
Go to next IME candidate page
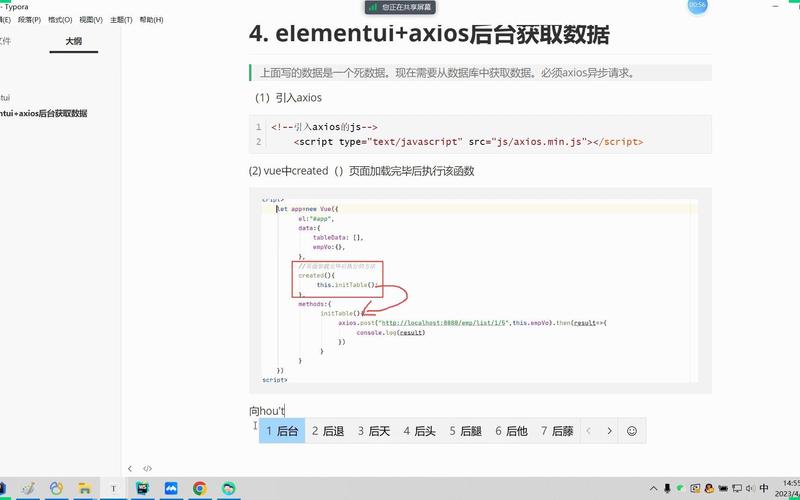pos(609,431)
